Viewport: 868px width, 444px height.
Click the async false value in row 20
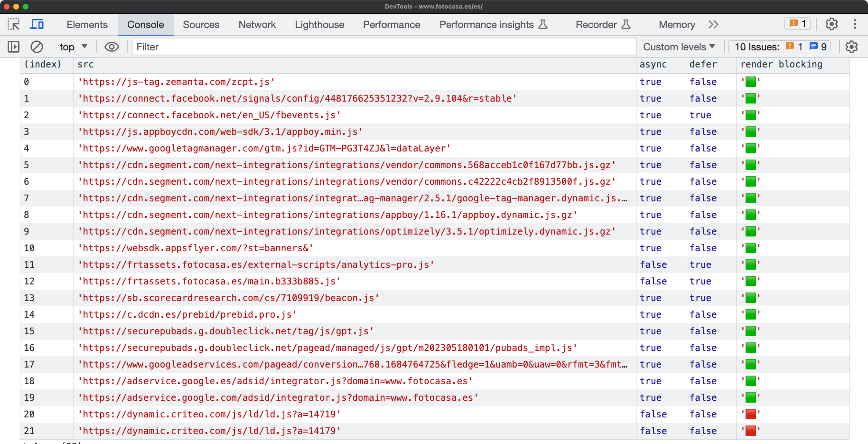coord(653,414)
